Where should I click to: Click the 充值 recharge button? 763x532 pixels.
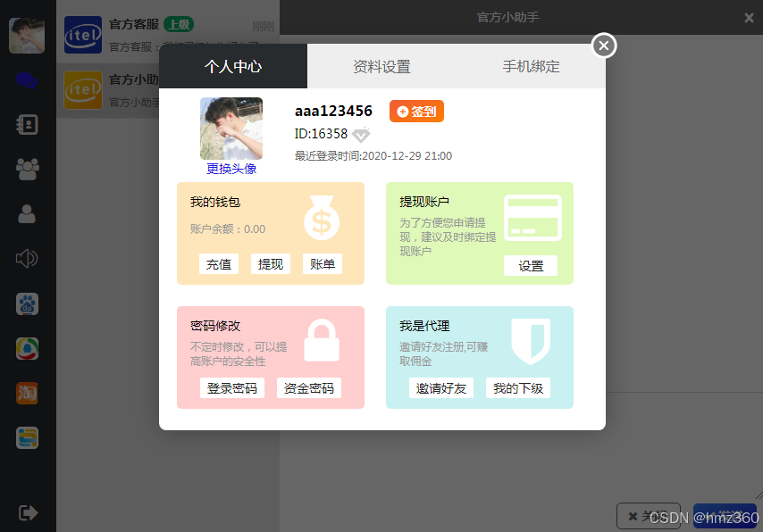point(219,264)
